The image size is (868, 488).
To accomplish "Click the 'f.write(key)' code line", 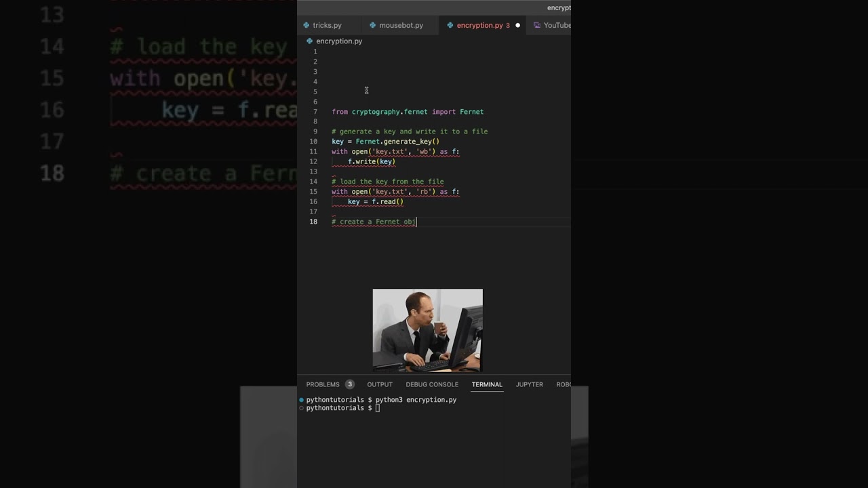I will tap(372, 161).
